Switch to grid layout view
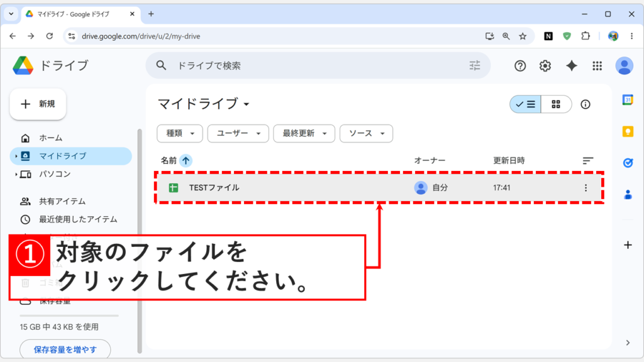The width and height of the screenshot is (644, 362). (556, 104)
